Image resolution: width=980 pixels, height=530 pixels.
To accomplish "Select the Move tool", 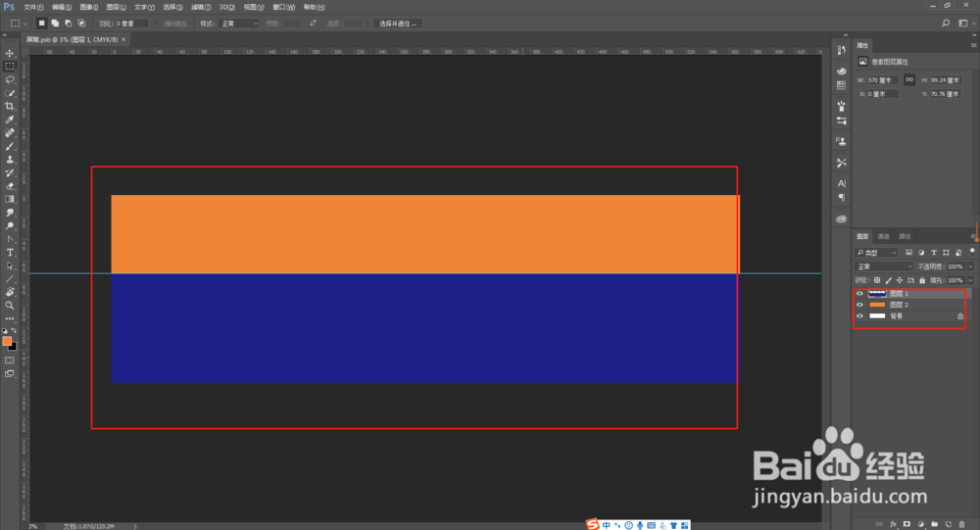I will pos(10,53).
